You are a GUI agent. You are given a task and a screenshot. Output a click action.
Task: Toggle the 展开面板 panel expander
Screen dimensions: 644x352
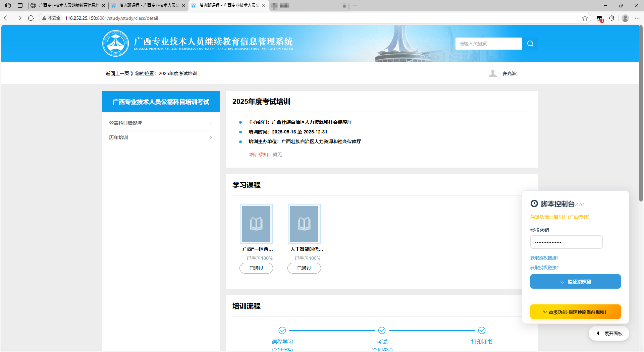pos(609,334)
